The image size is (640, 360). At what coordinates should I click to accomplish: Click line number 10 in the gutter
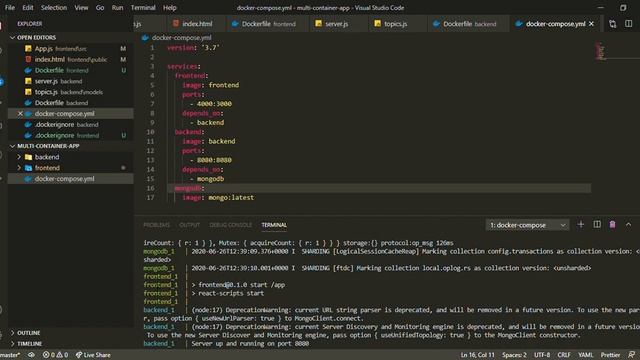pyautogui.click(x=150, y=132)
